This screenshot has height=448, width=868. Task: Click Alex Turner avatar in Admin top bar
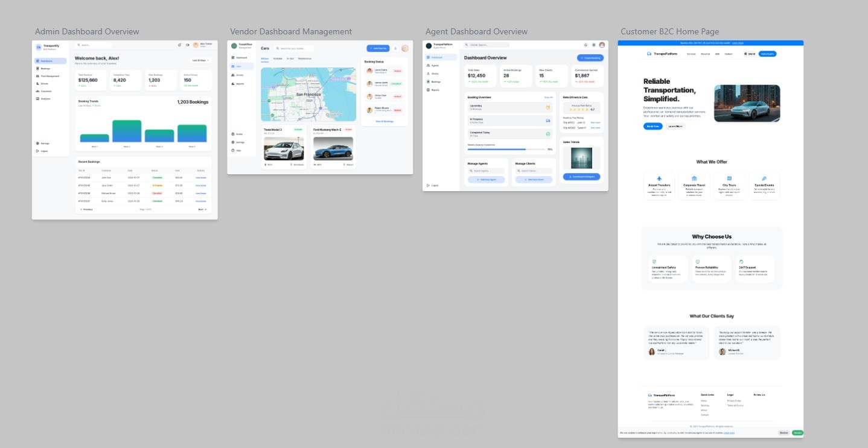coord(196,45)
